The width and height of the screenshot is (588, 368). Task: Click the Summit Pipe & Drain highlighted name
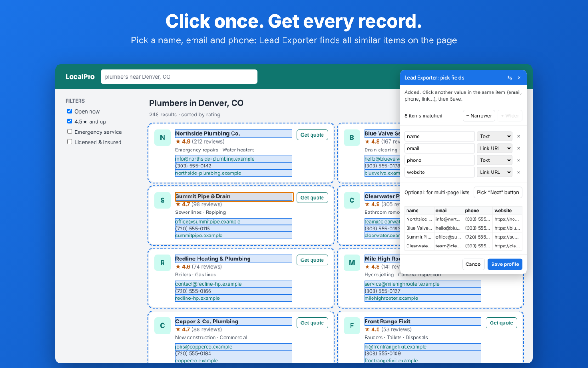point(234,196)
